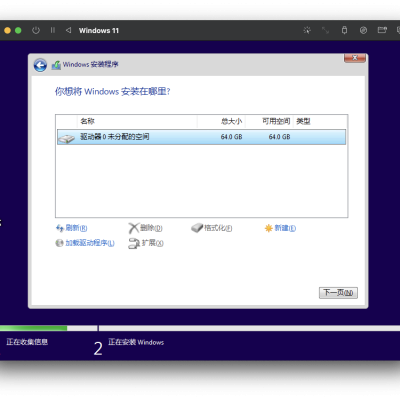Screen dimensions: 400x400
Task: Click the 新建 (New) link
Action: coord(285,228)
